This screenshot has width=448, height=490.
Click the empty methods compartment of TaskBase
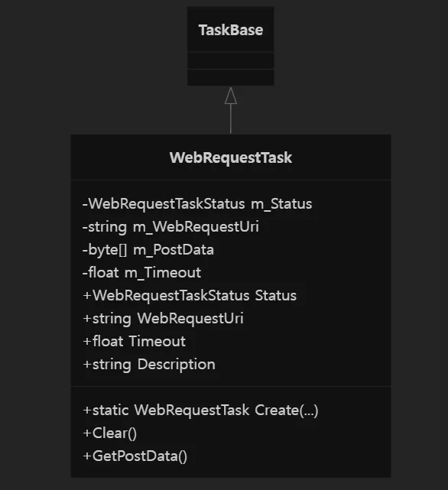point(231,77)
